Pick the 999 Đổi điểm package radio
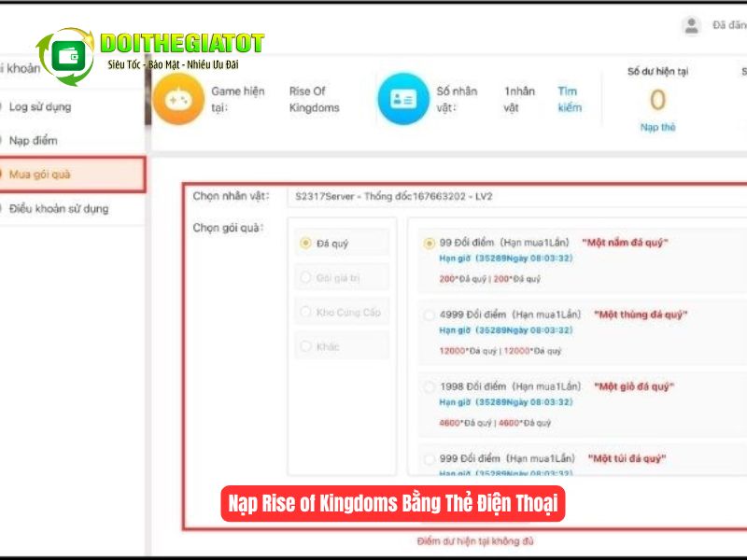 [429, 459]
